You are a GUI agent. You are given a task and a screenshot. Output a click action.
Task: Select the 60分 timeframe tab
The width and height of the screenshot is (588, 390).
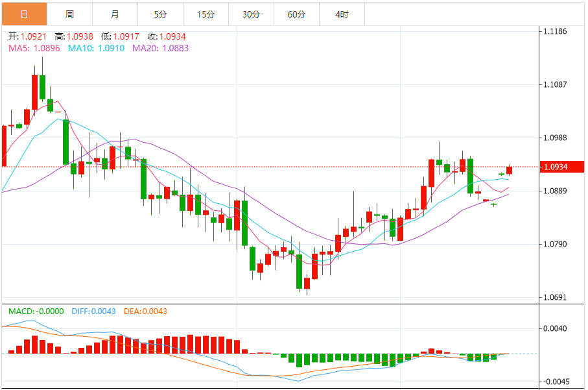pos(297,14)
